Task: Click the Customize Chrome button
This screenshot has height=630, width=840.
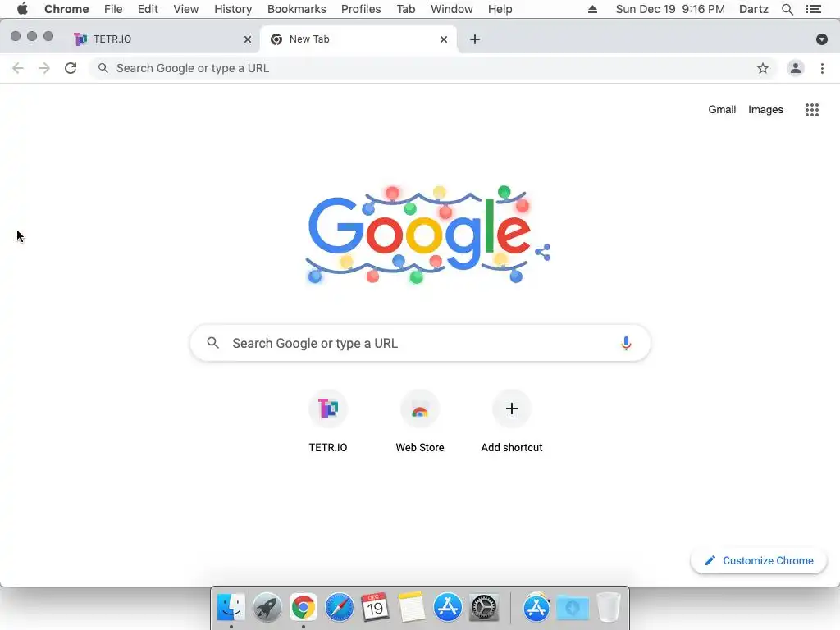Action: (759, 560)
